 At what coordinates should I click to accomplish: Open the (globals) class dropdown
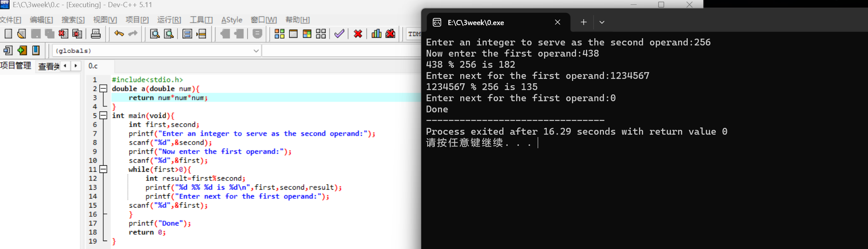point(157,51)
